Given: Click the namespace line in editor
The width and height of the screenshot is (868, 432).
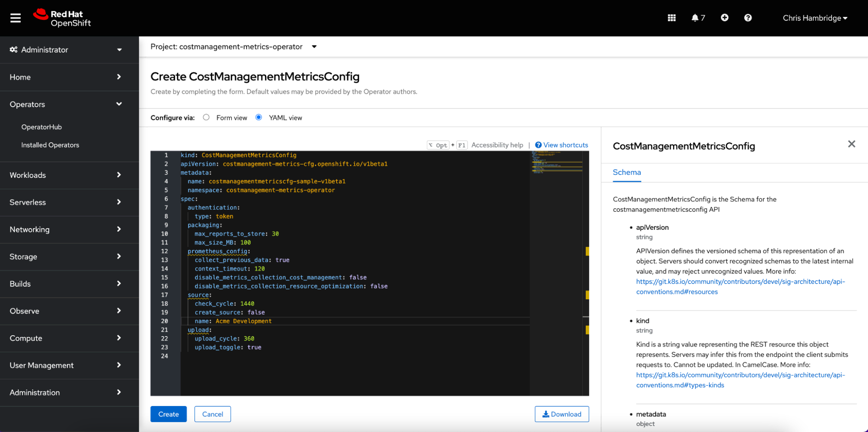Looking at the screenshot, I should coord(261,190).
